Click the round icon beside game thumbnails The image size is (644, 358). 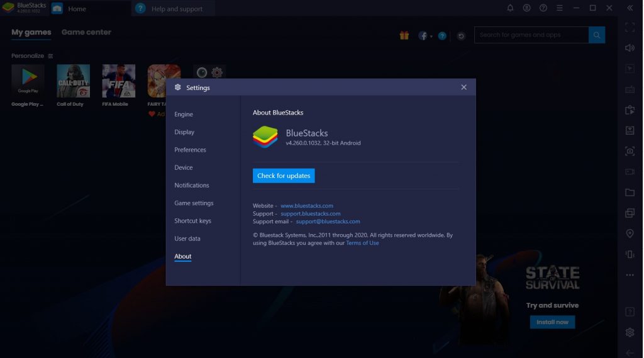tap(202, 73)
